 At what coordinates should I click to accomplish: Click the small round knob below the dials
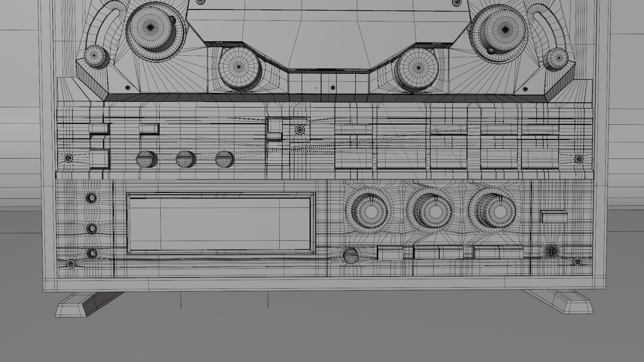(x=351, y=256)
